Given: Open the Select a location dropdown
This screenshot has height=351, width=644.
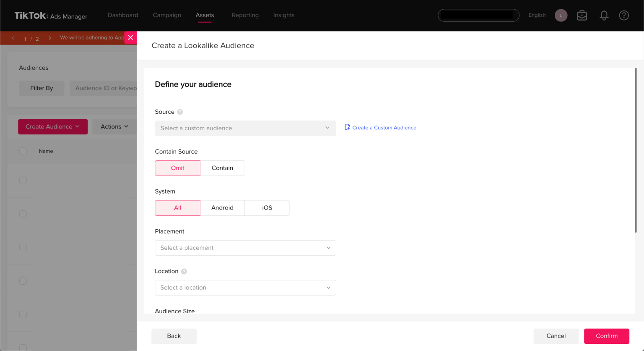Looking at the screenshot, I should [245, 288].
